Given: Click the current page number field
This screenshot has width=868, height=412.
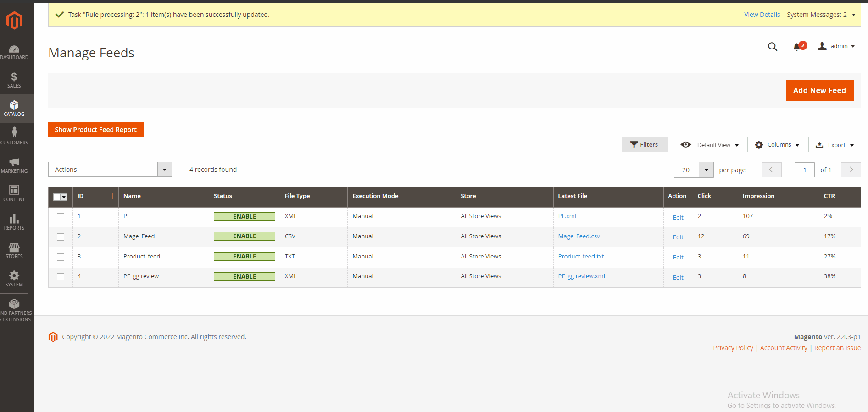Looking at the screenshot, I should (804, 170).
